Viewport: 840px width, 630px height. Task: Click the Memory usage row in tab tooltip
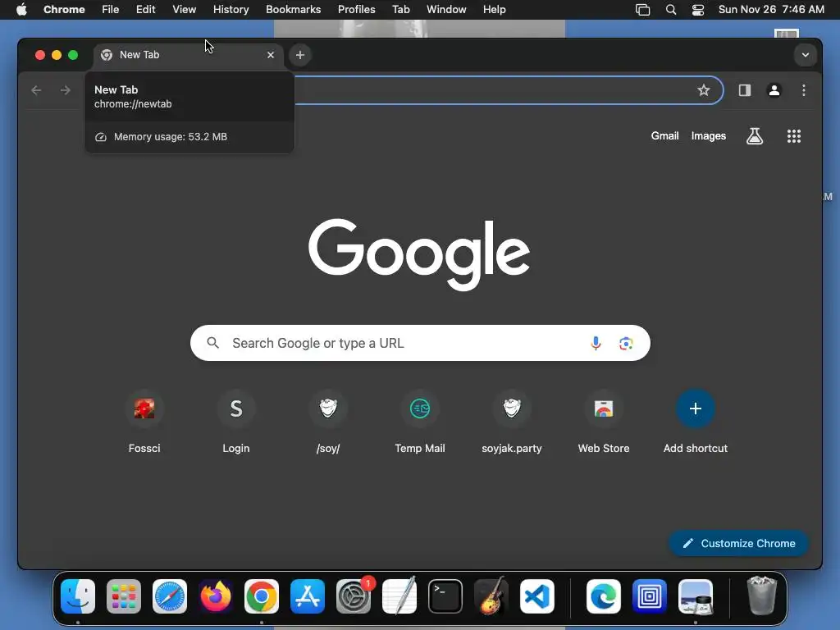click(189, 137)
